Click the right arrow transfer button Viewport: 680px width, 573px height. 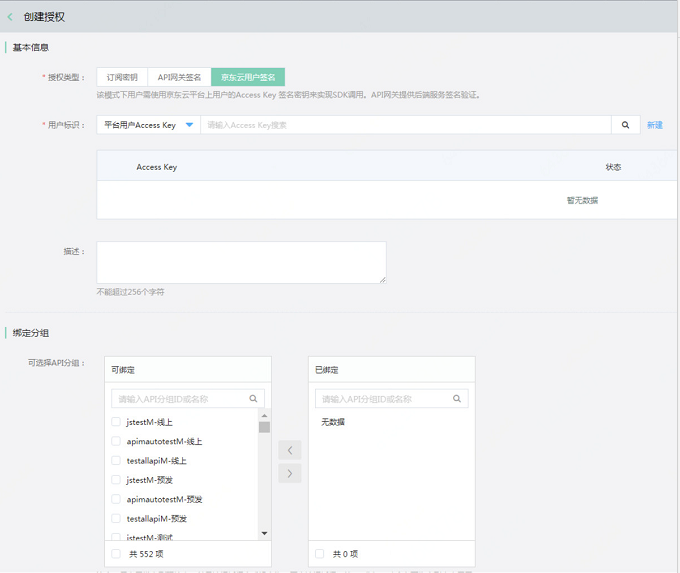pos(290,473)
